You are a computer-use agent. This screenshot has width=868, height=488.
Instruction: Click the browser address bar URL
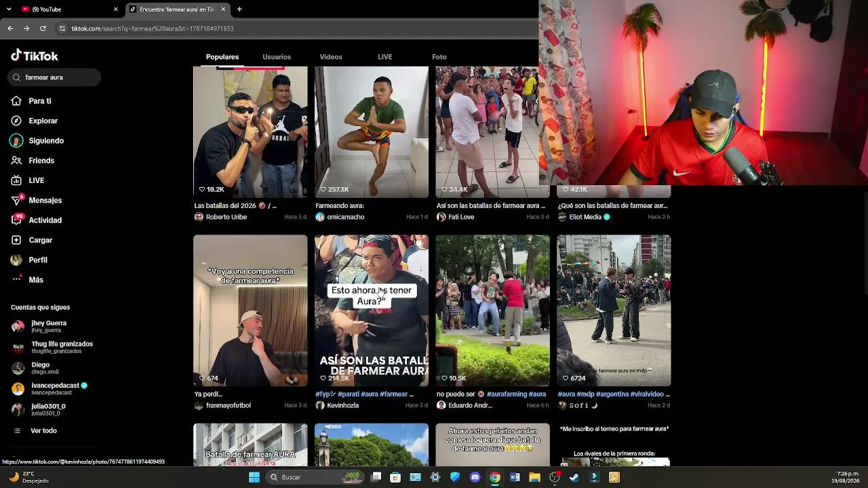pyautogui.click(x=153, y=28)
